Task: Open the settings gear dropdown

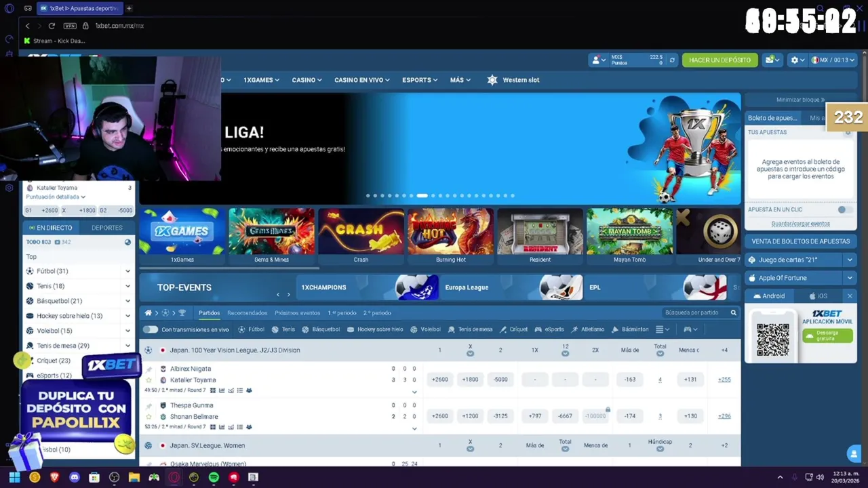Action: coord(797,60)
